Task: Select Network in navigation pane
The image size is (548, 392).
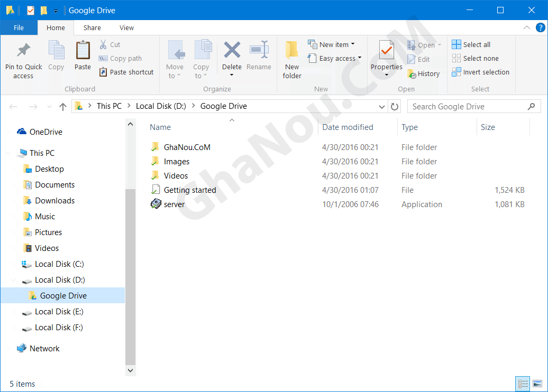Action: point(39,349)
